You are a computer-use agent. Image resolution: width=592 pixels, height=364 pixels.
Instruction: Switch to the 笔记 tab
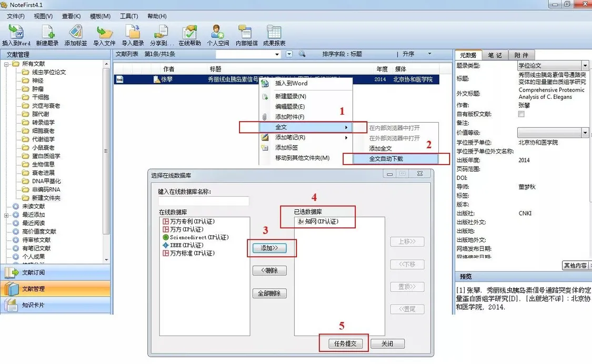(x=495, y=55)
